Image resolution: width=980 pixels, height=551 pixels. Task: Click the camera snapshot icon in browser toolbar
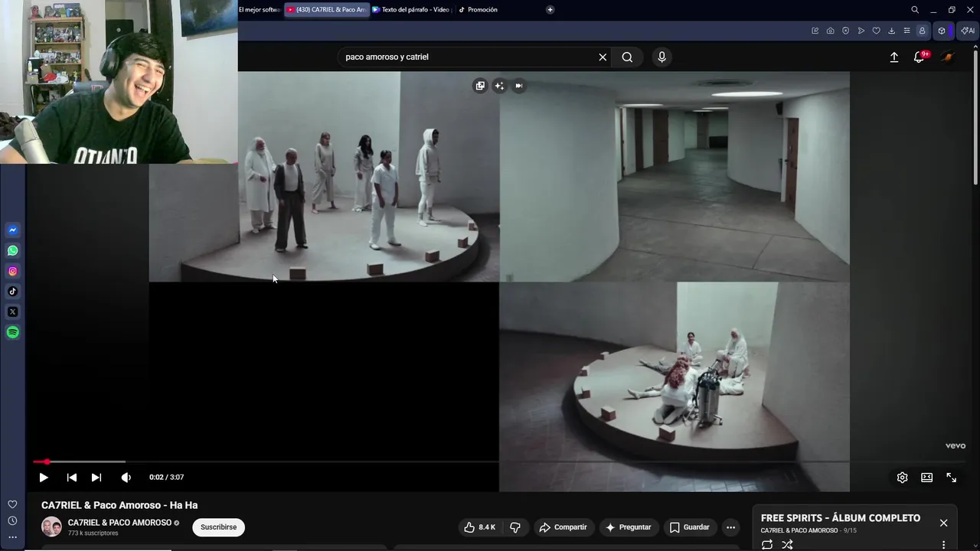pos(830,31)
